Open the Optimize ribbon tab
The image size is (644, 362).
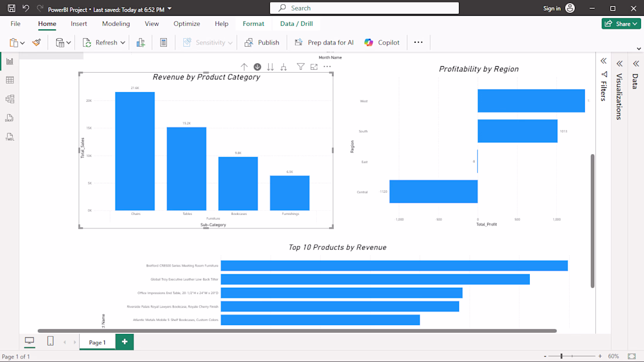[x=186, y=24]
